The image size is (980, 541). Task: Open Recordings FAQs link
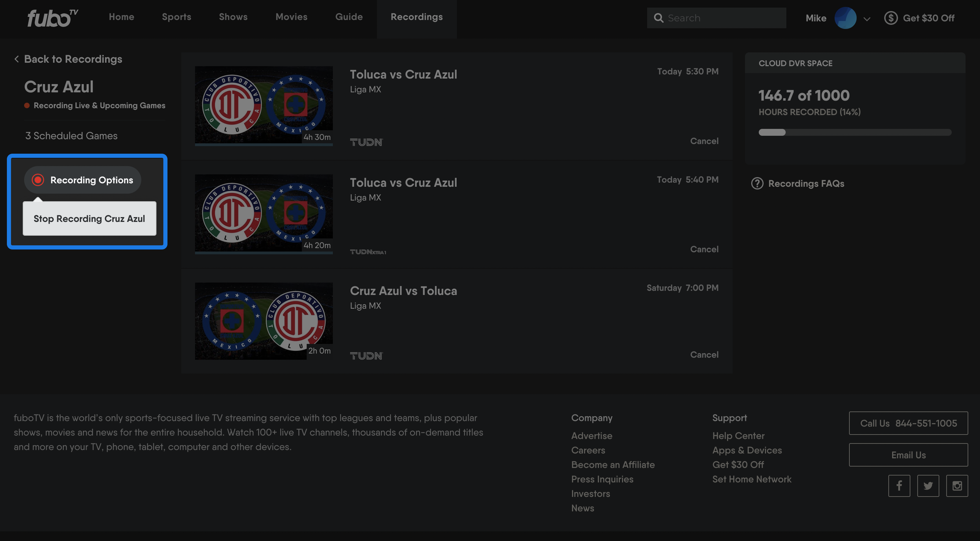(806, 183)
